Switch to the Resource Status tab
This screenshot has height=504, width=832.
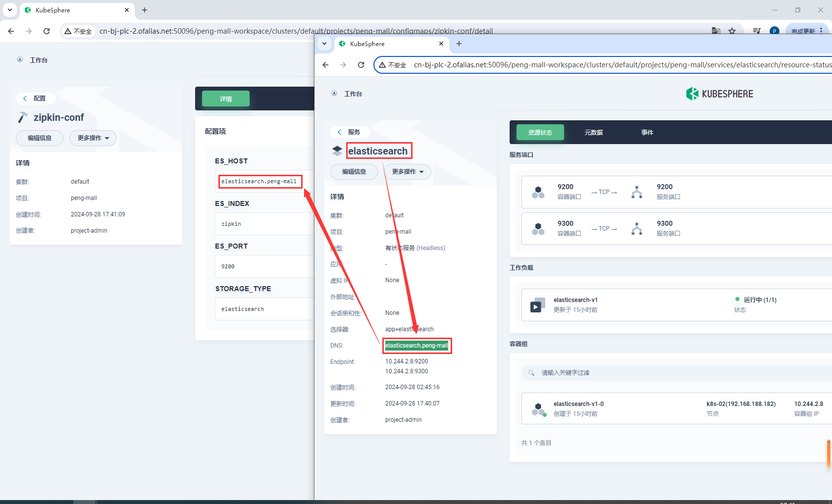click(x=540, y=132)
